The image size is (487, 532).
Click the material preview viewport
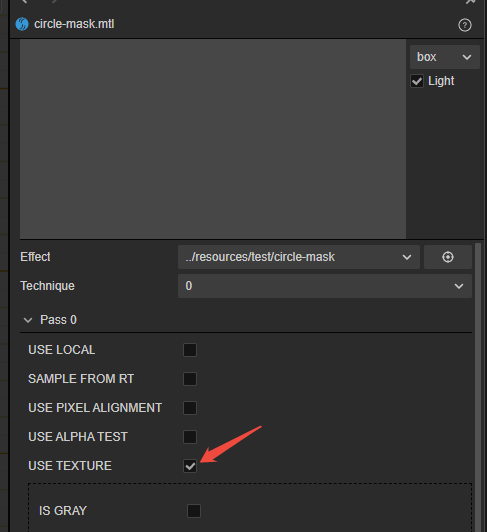pos(213,139)
